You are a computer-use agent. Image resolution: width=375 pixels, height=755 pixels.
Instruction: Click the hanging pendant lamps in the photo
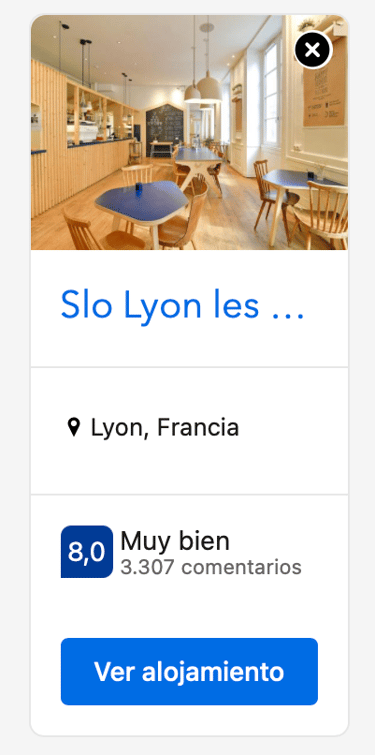click(203, 89)
